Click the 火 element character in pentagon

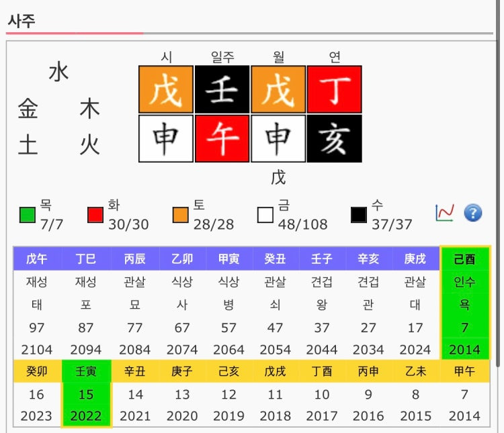89,145
